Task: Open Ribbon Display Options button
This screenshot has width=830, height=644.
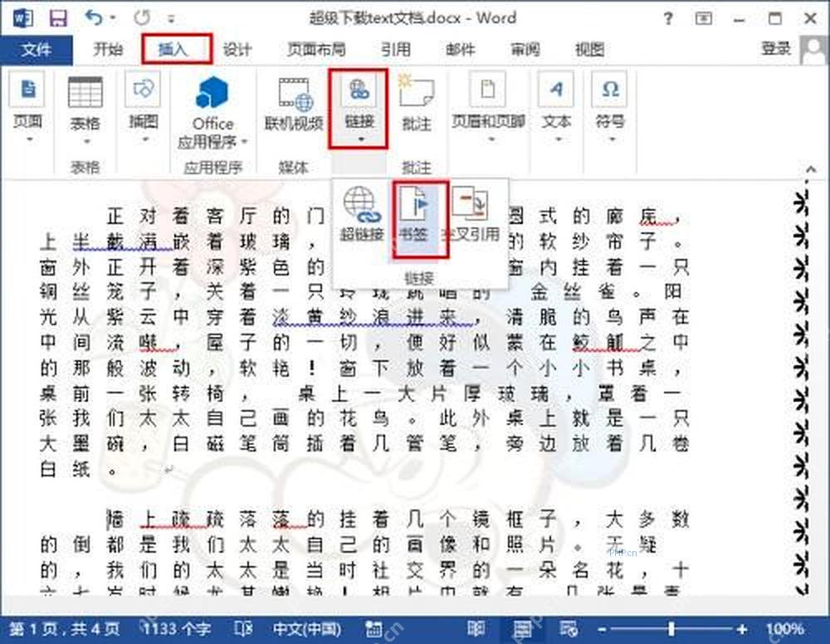Action: point(704,18)
